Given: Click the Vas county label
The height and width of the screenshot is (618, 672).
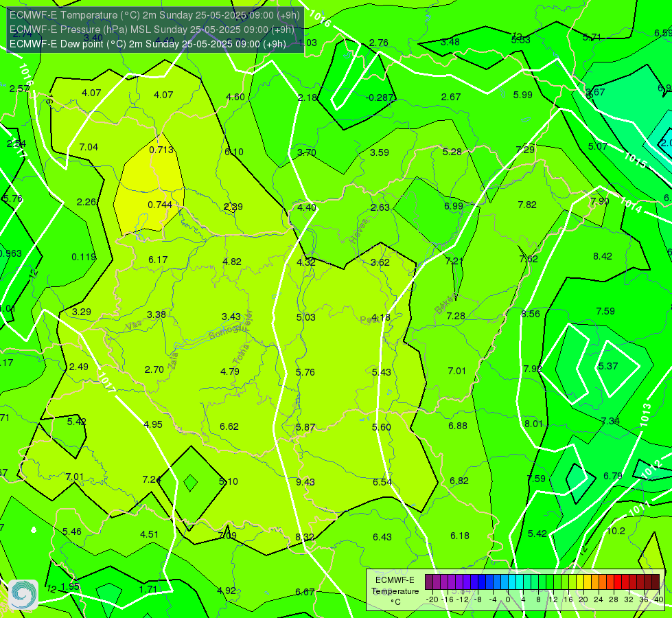Looking at the screenshot, I should point(134,326).
